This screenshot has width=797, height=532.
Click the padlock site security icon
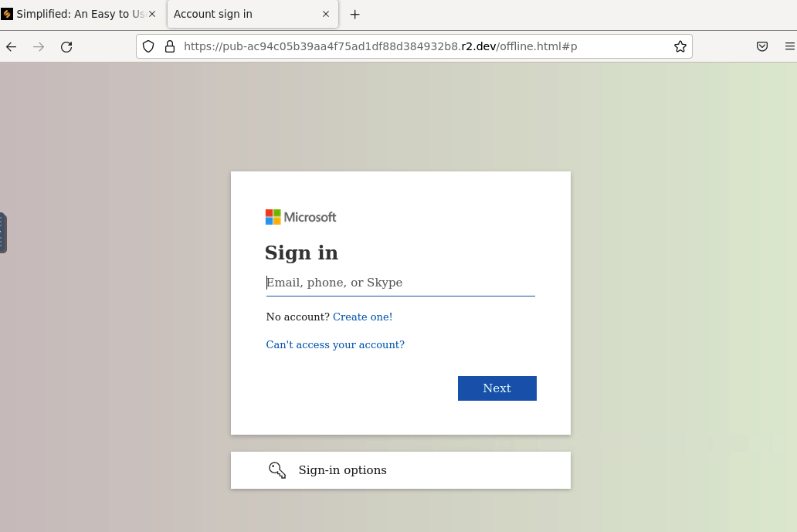(x=170, y=46)
